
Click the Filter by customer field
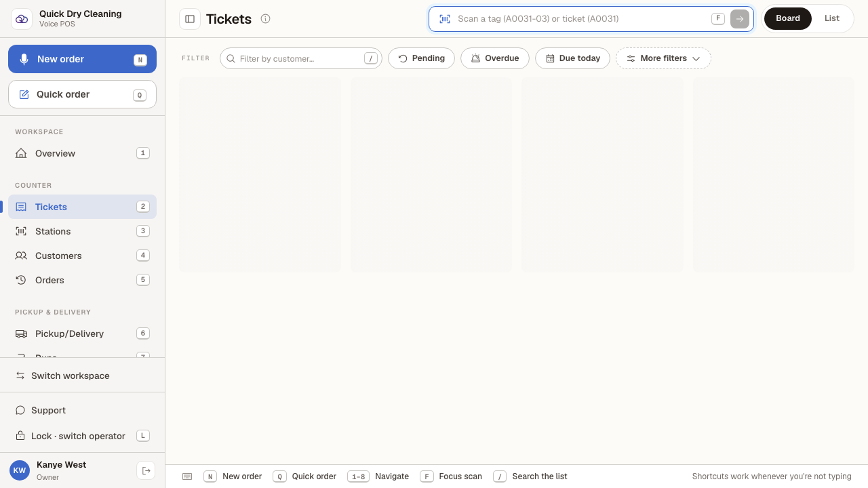(301, 58)
